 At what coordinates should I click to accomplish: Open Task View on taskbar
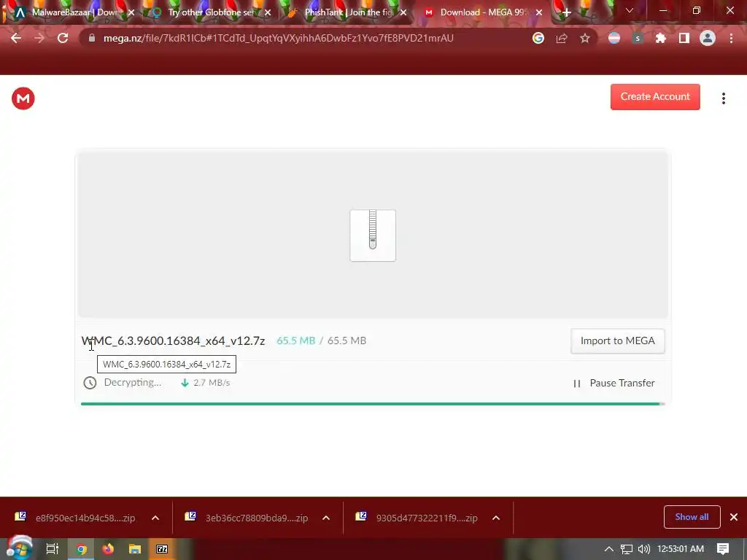(53, 549)
